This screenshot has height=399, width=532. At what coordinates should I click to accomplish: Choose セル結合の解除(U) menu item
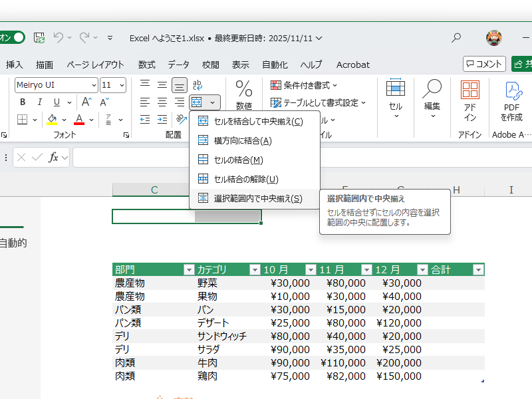click(255, 179)
